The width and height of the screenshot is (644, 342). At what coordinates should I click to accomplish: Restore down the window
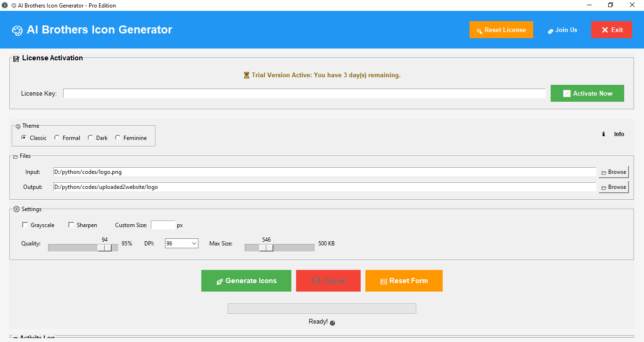point(611,5)
